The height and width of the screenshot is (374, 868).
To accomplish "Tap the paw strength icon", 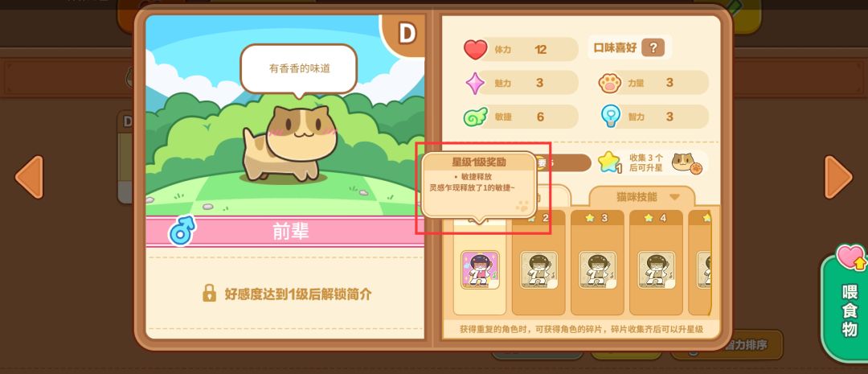I will pos(610,83).
